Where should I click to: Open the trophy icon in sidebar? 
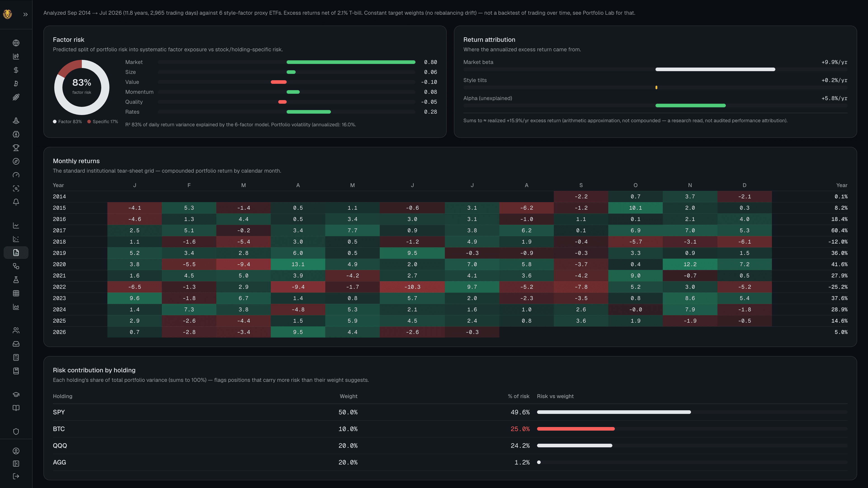[x=16, y=148]
